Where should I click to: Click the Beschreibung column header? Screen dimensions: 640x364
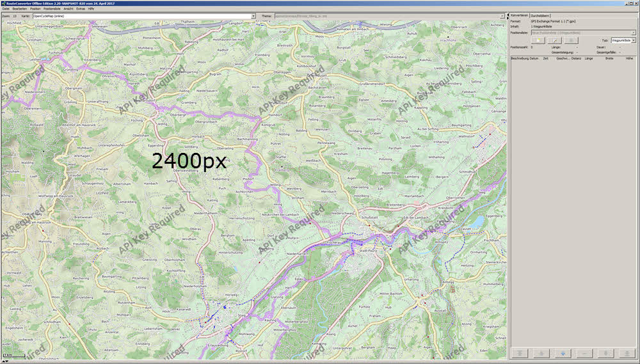click(x=520, y=58)
